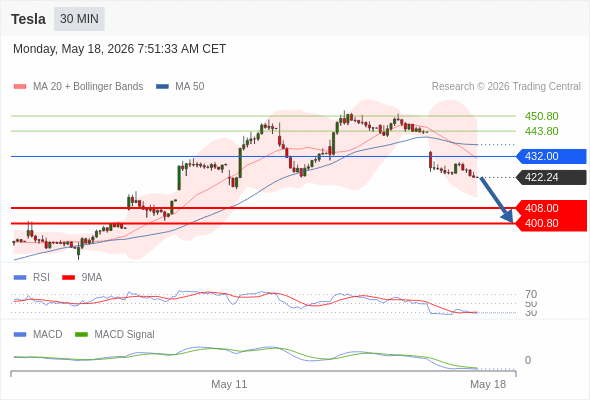Click the 443.80 resistance price label
This screenshot has height=400, width=590.
point(541,131)
